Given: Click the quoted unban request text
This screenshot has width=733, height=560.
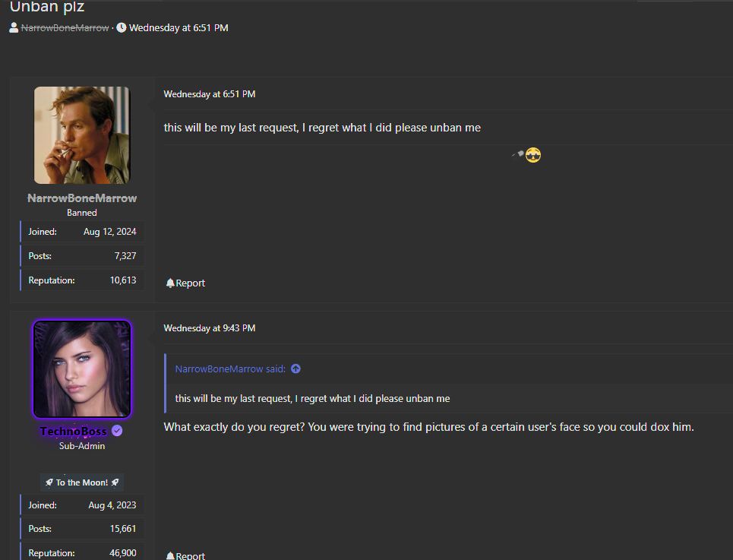Looking at the screenshot, I should [x=312, y=398].
